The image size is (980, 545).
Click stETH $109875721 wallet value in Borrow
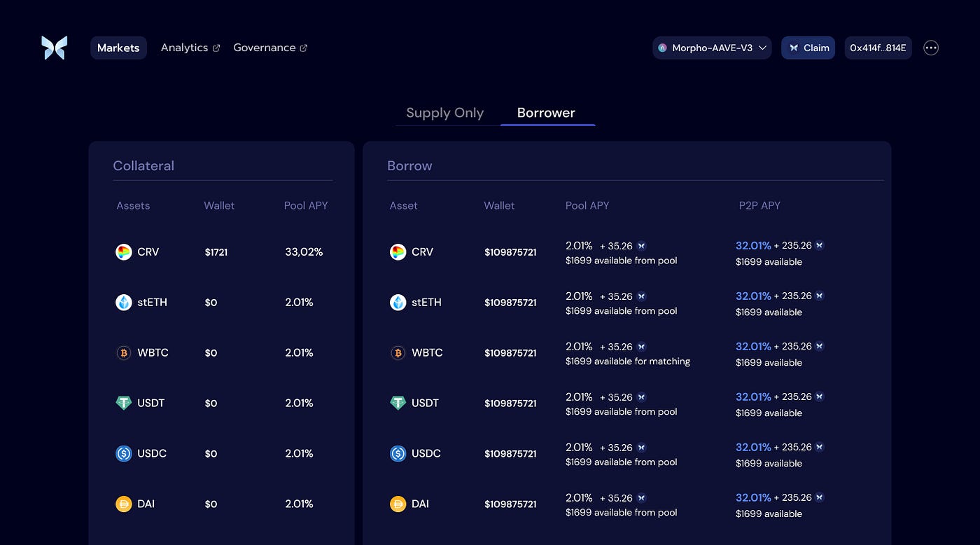point(510,303)
